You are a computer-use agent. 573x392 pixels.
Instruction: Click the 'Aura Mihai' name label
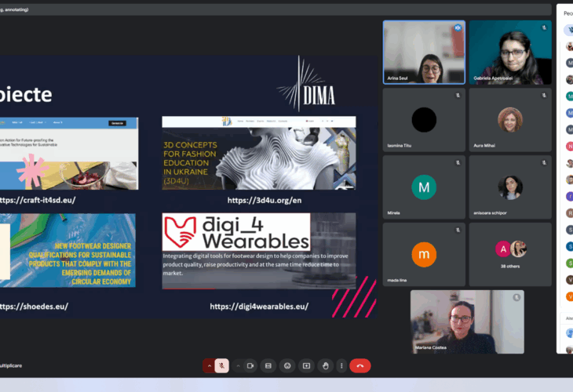point(484,145)
